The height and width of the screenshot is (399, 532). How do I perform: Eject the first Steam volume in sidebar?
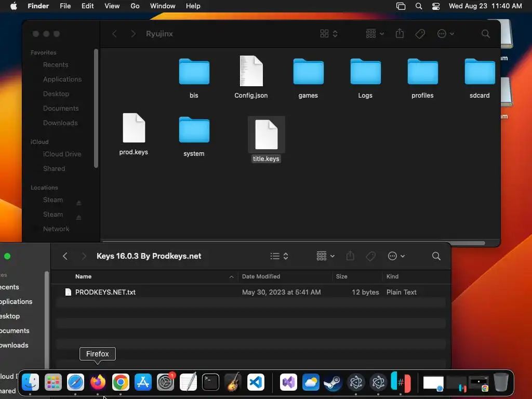[79, 203]
